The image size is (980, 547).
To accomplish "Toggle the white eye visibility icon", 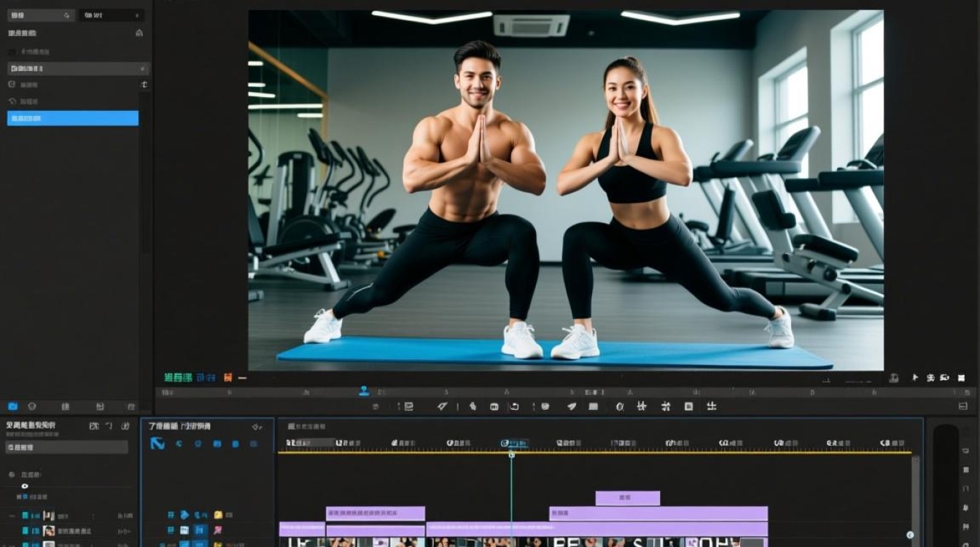I will tap(25, 486).
